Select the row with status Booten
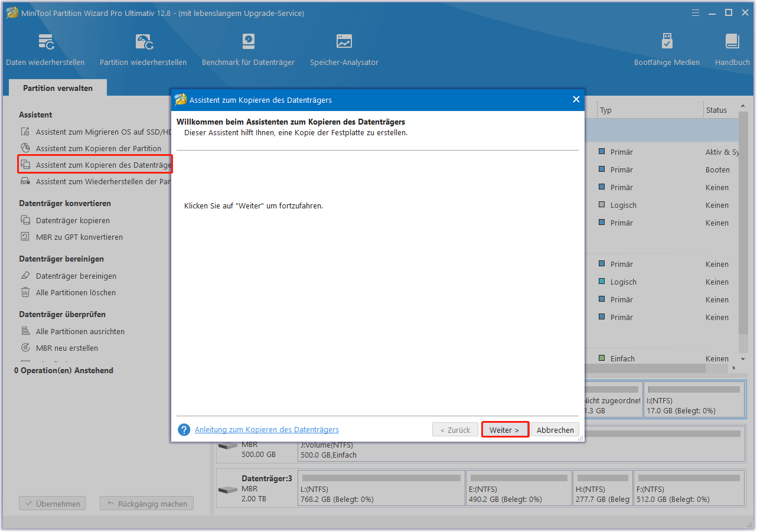Viewport: 757px width, 532px height. (661, 169)
